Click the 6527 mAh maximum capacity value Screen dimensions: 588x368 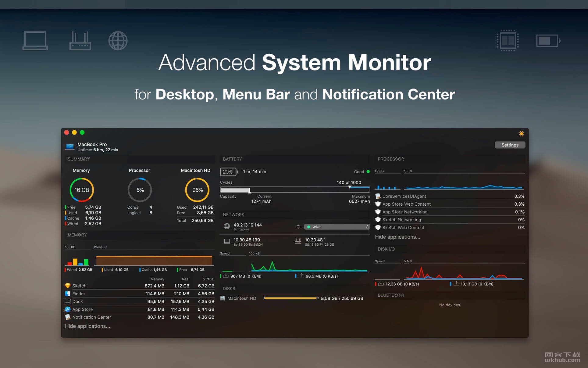359,201
